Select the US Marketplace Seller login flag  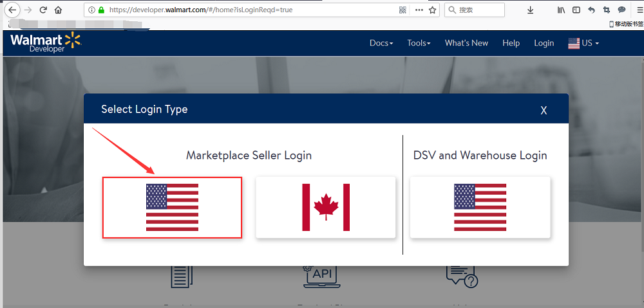pos(172,207)
